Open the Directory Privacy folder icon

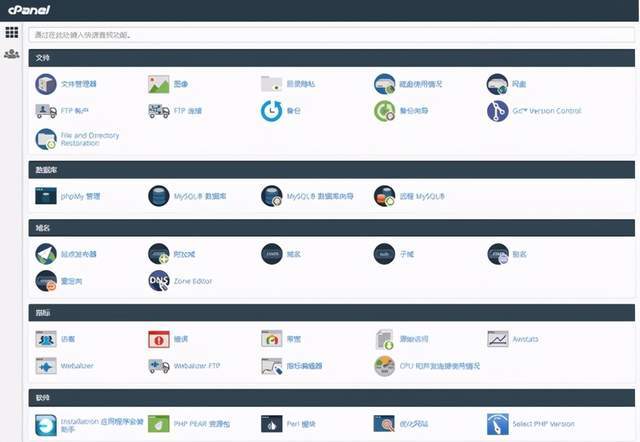click(271, 84)
